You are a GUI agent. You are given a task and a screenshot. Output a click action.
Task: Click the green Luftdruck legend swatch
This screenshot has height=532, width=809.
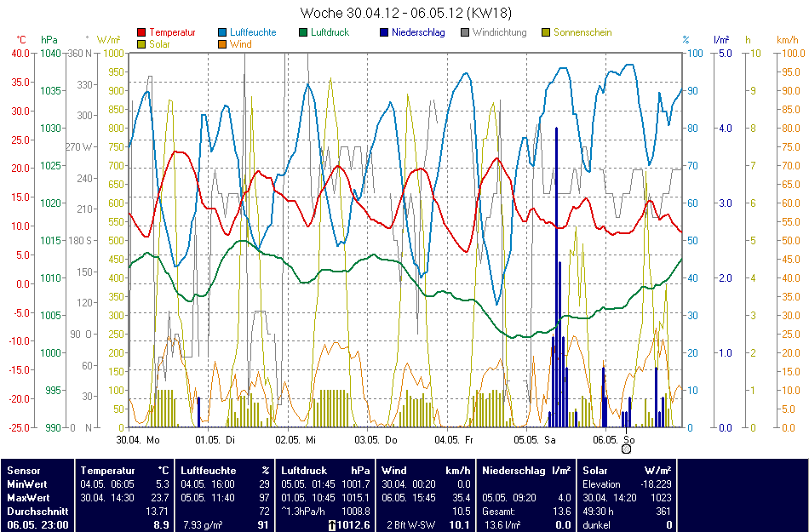(303, 32)
